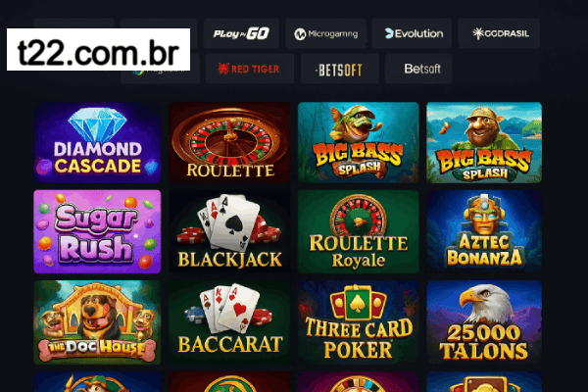Open the Aztec Bonanza game tile

pyautogui.click(x=484, y=231)
